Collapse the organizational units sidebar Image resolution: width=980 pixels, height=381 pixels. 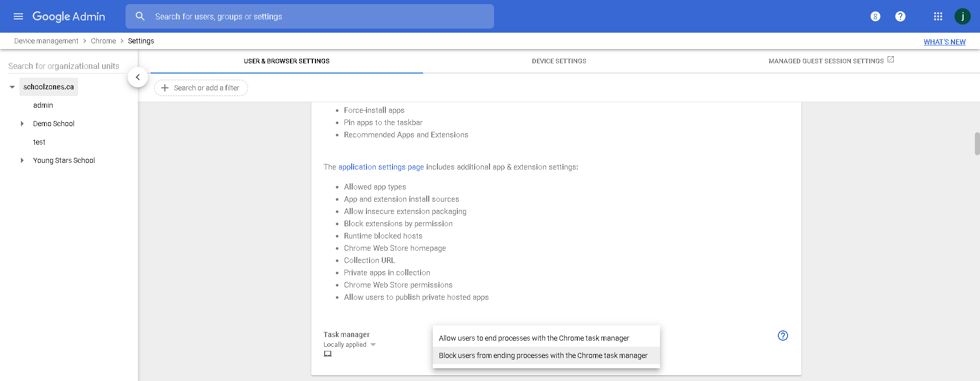[138, 77]
